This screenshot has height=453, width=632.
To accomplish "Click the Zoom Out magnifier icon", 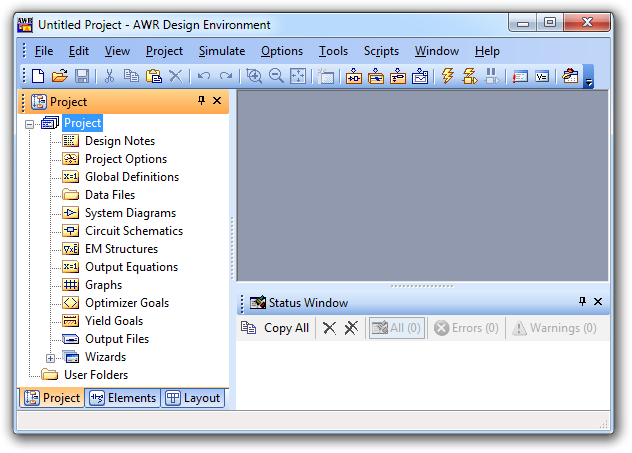I will [x=276, y=76].
